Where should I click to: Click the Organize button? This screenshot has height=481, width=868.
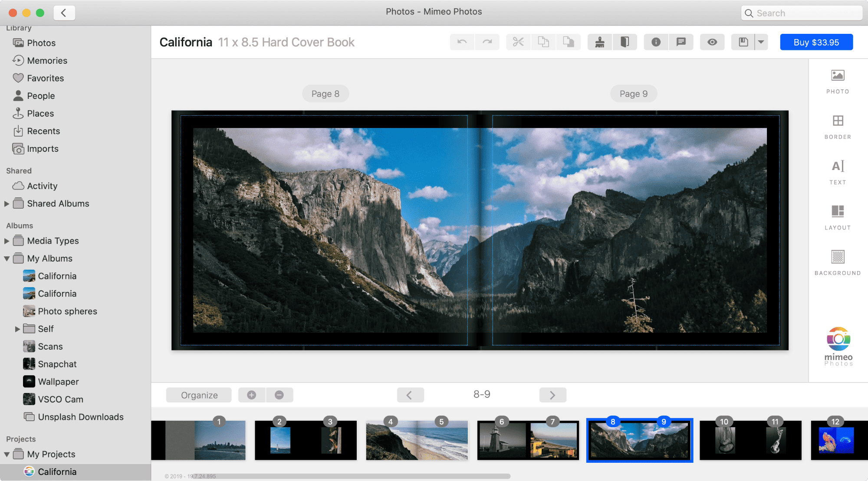(x=198, y=395)
